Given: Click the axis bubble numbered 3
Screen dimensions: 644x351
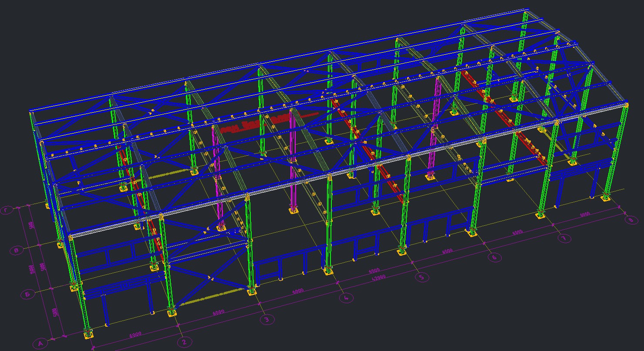Looking at the screenshot, I should tap(266, 320).
